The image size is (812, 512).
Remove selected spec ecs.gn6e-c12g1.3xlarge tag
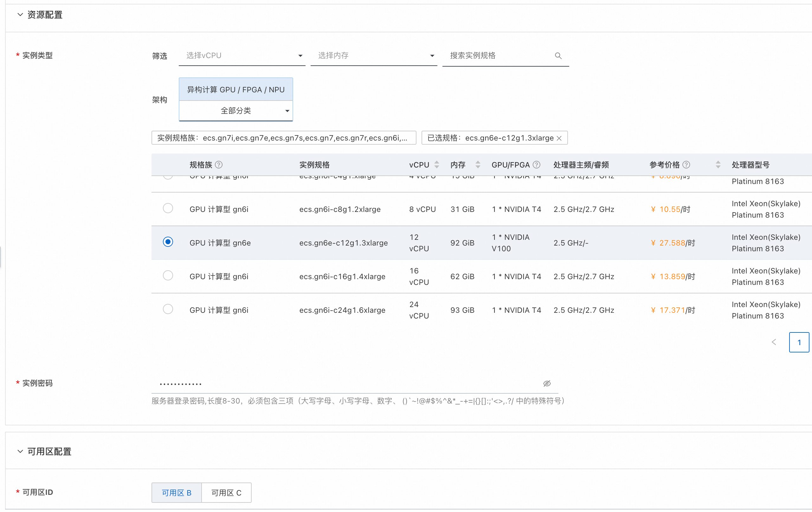[x=559, y=138]
